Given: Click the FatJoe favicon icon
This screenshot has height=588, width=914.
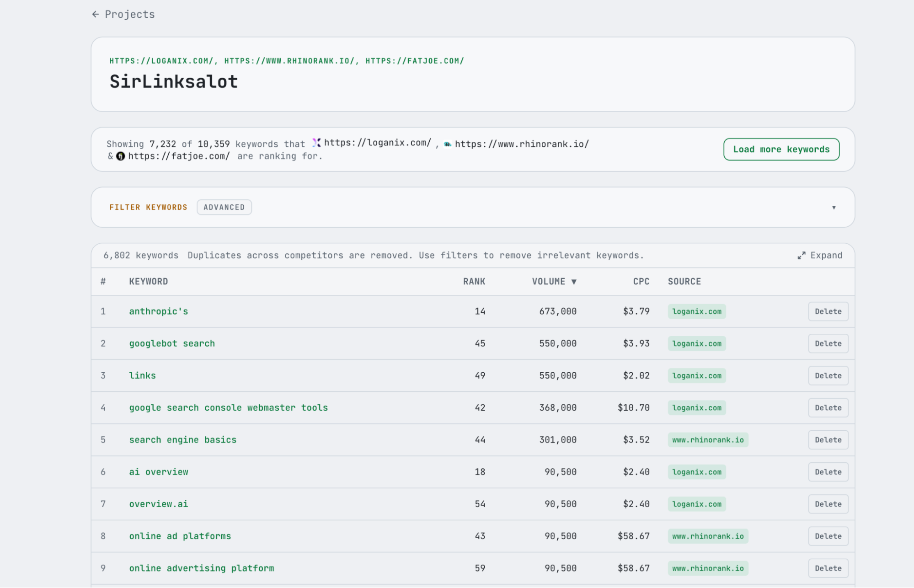Looking at the screenshot, I should pos(121,156).
